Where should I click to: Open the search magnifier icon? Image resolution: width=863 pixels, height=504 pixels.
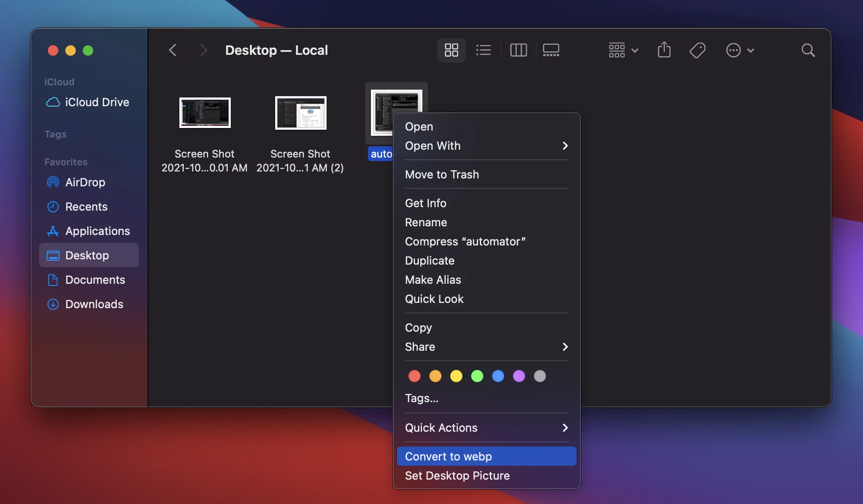[808, 50]
